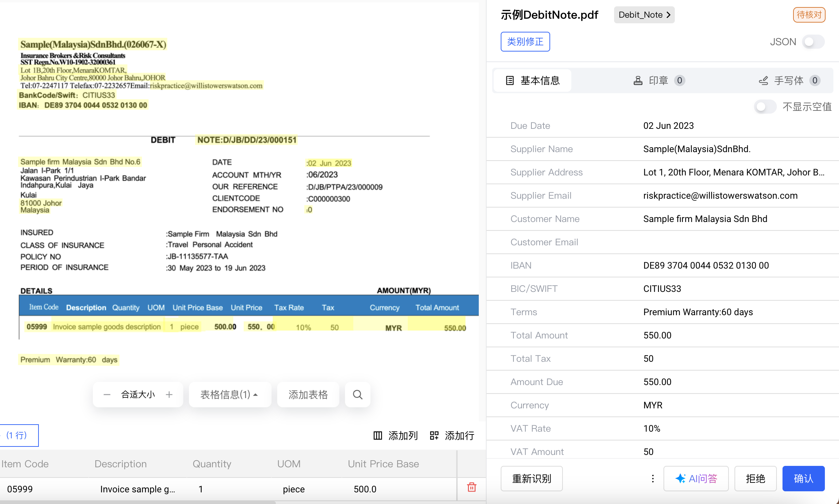The width and height of the screenshot is (839, 504).
Task: Click the magnifier search icon
Action: point(357,395)
